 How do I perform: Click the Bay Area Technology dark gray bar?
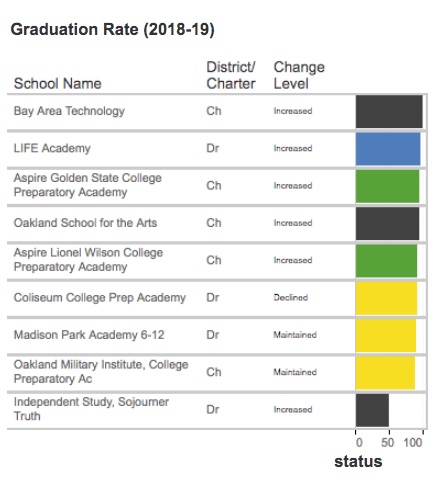pos(389,112)
